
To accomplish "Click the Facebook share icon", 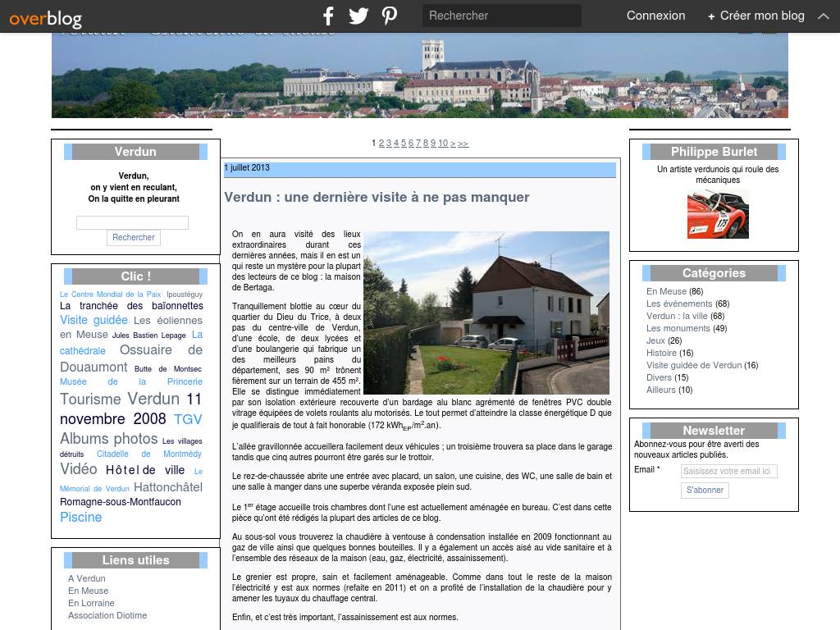I will click(328, 16).
